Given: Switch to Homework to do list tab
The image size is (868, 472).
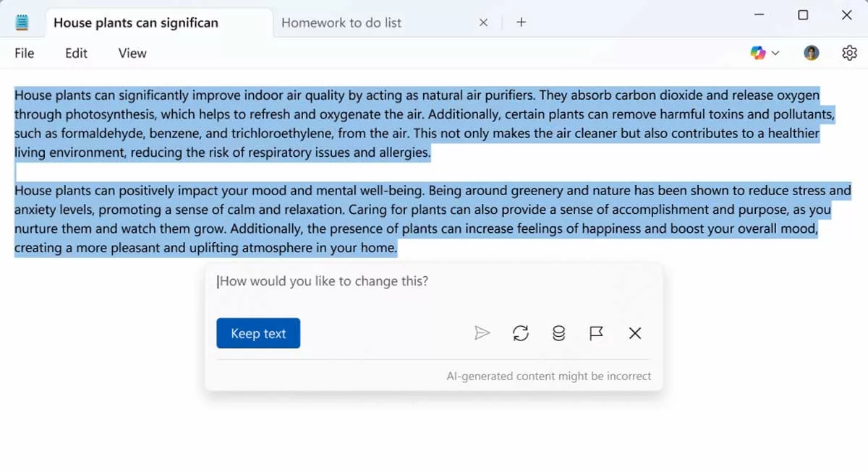Looking at the screenshot, I should click(x=341, y=22).
